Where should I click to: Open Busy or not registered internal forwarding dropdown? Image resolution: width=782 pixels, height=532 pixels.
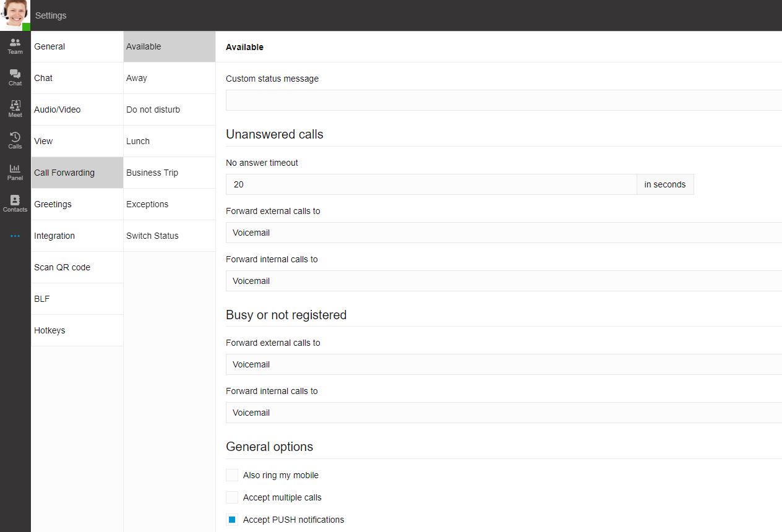(x=504, y=413)
